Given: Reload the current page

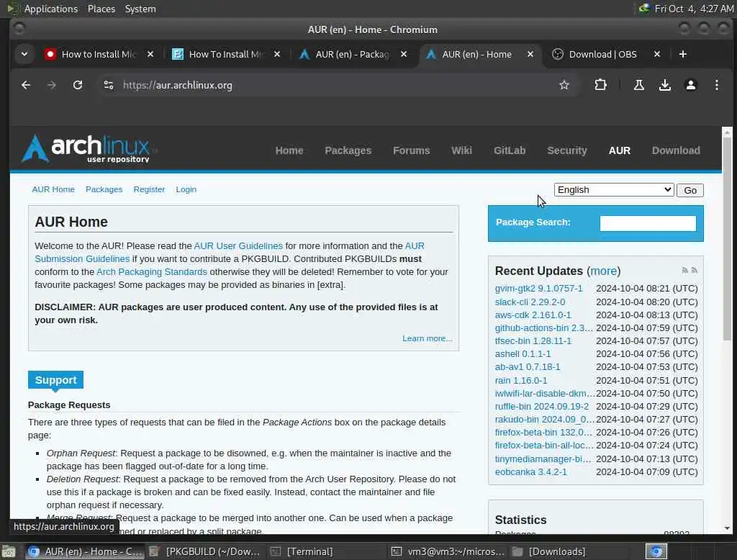Looking at the screenshot, I should [x=78, y=85].
